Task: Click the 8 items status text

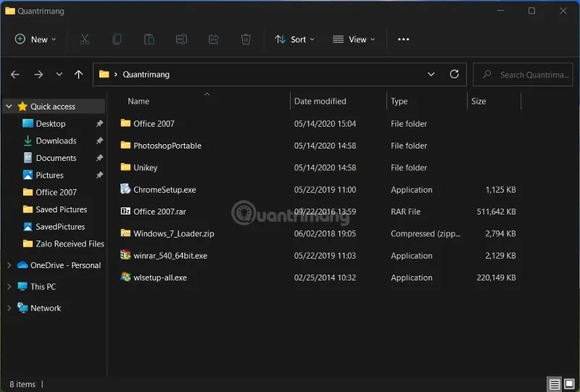Action: pyautogui.click(x=22, y=384)
